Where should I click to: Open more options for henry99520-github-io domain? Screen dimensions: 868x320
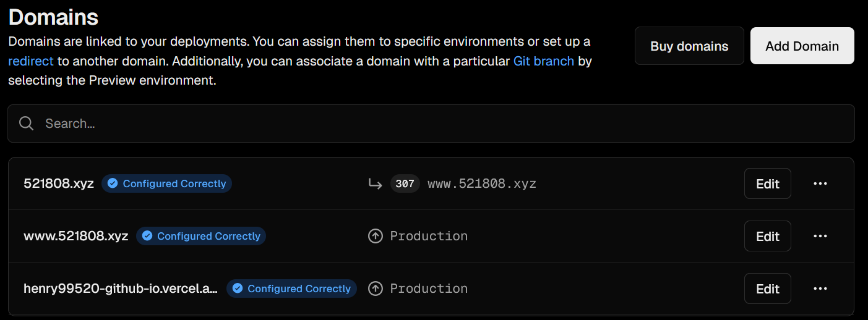820,288
